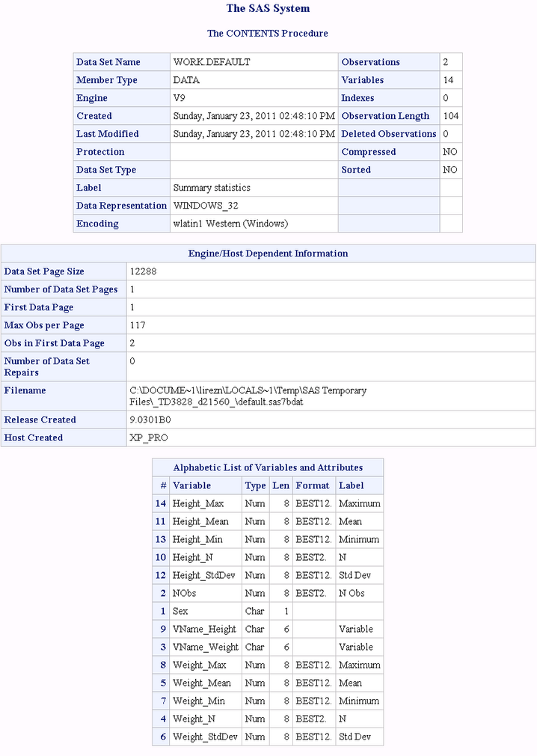Click "The CONTENTS Procedure" heading
This screenshot has height=756, width=537.
[x=268, y=34]
